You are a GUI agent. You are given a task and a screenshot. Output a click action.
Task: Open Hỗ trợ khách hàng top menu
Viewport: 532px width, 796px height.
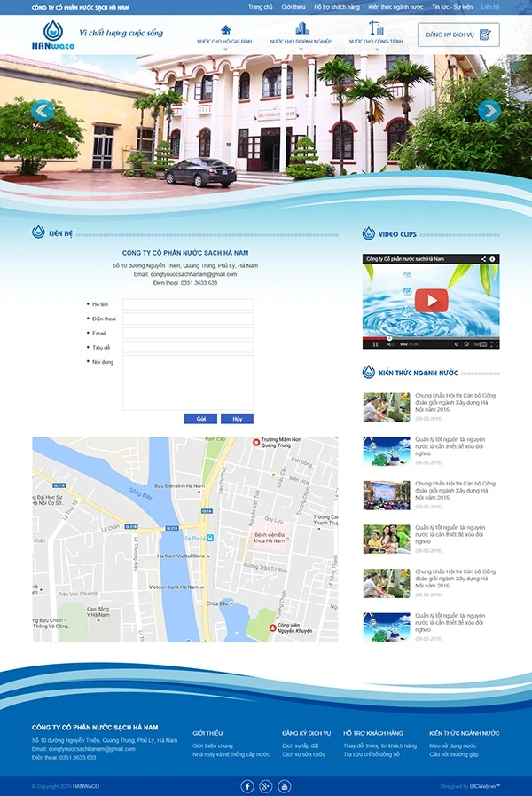[337, 7]
